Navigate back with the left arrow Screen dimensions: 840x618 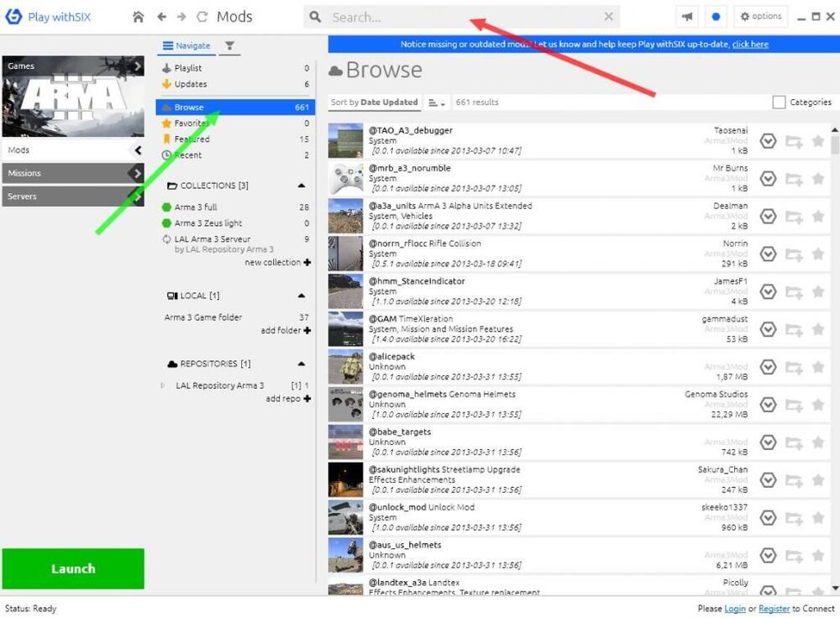click(162, 17)
